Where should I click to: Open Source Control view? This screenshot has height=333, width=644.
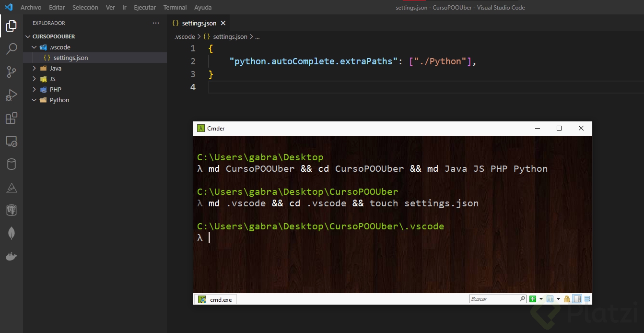click(12, 71)
